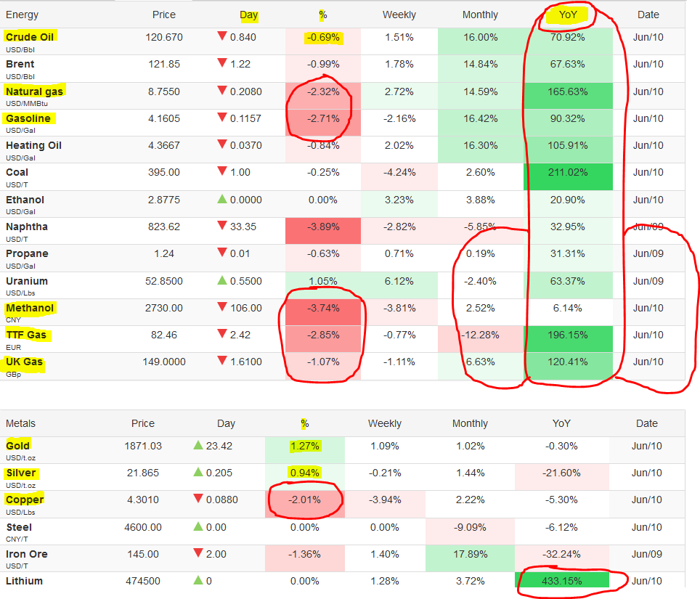Sort Energy table by Date column
700x599 pixels.
(648, 15)
